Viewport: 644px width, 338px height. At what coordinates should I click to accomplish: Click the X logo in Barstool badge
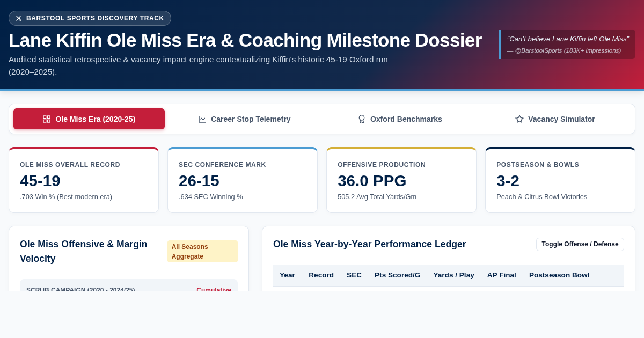(19, 18)
